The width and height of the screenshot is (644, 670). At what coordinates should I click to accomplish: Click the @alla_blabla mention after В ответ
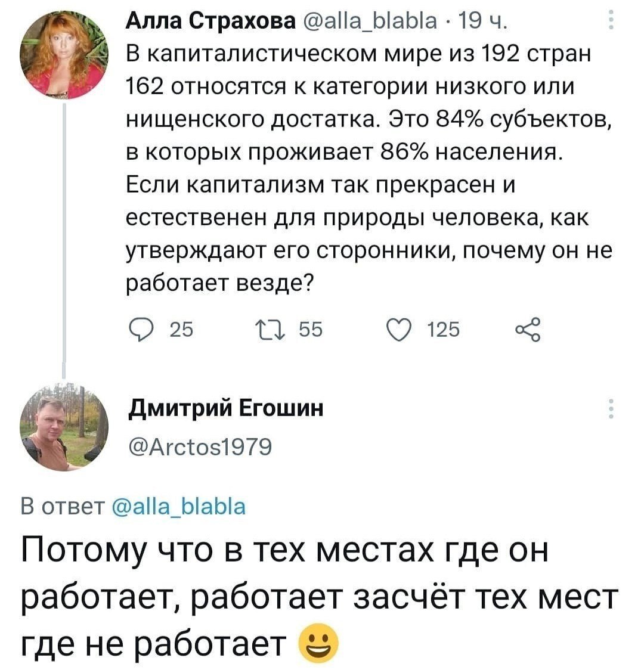point(178,506)
